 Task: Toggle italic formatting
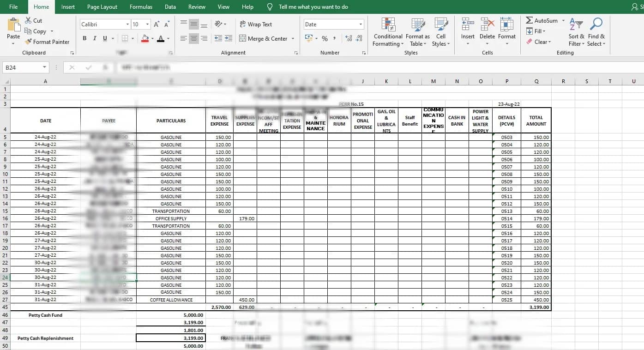click(95, 38)
